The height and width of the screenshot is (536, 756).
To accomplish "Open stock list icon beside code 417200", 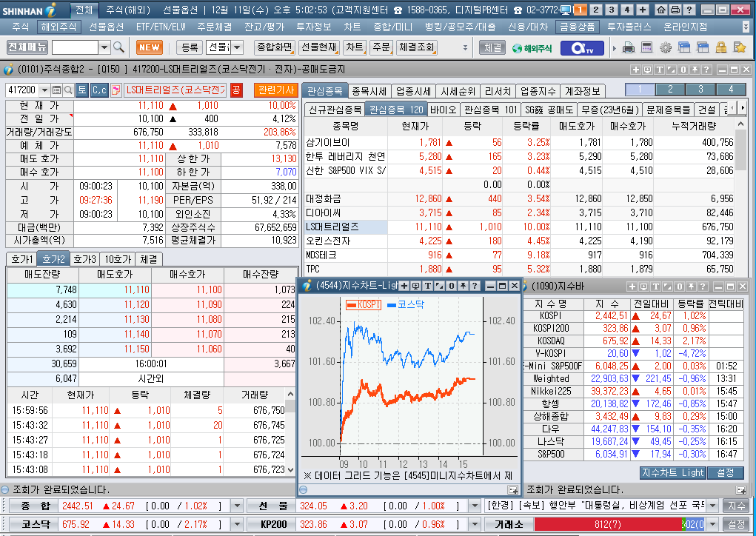I will (56, 90).
